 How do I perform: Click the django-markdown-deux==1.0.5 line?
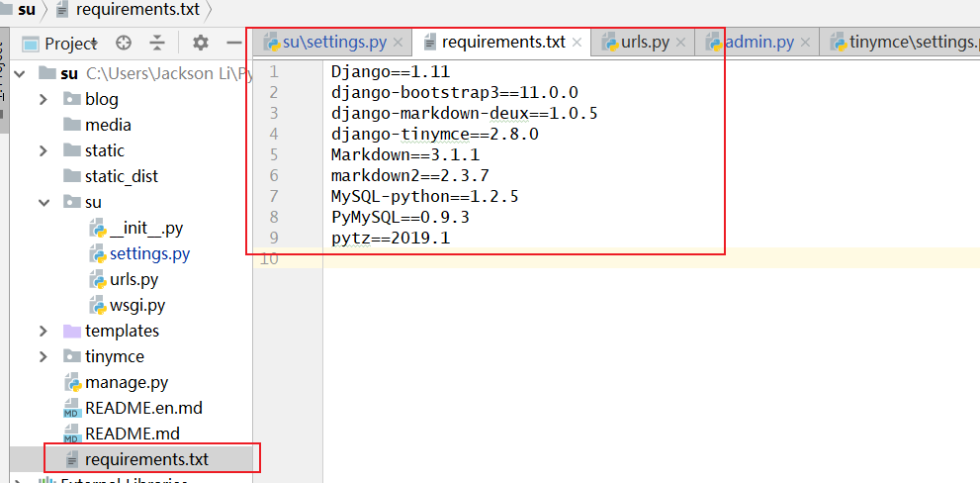(465, 113)
